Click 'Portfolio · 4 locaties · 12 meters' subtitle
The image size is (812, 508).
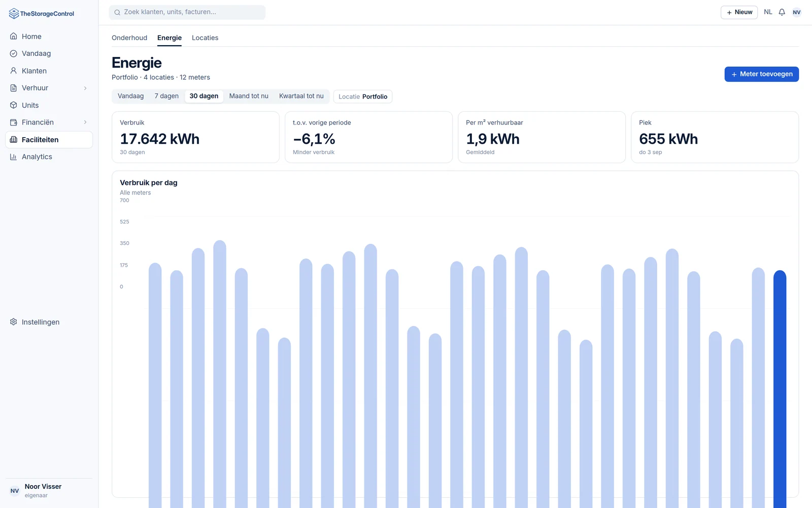(x=161, y=77)
